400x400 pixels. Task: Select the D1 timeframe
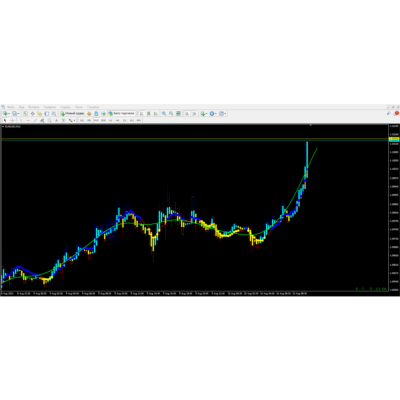(x=124, y=120)
